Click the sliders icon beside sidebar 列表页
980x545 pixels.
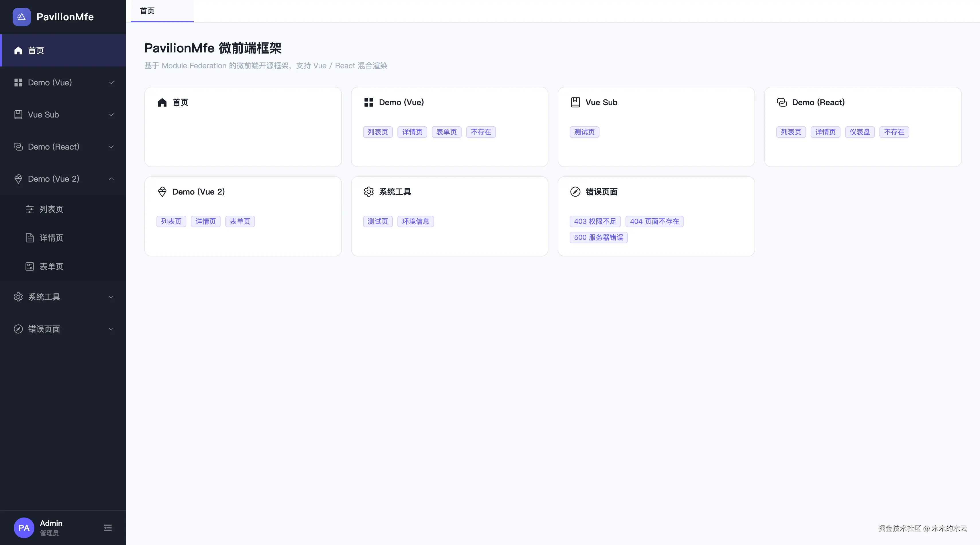point(30,209)
